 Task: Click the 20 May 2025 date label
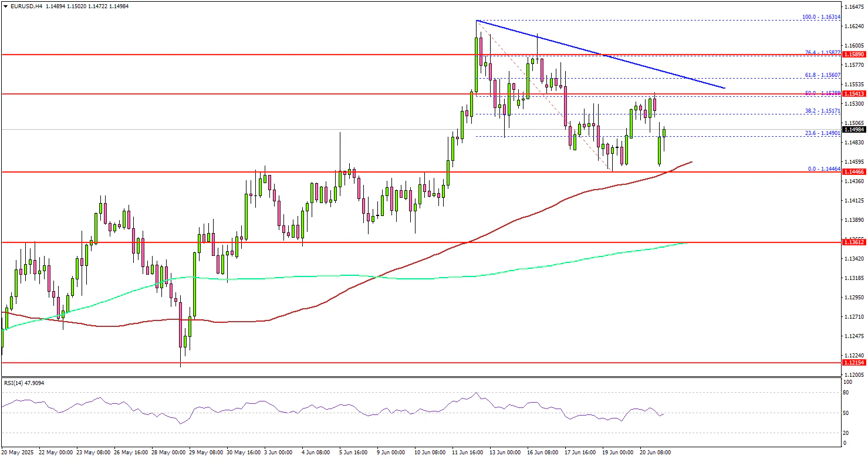point(18,453)
